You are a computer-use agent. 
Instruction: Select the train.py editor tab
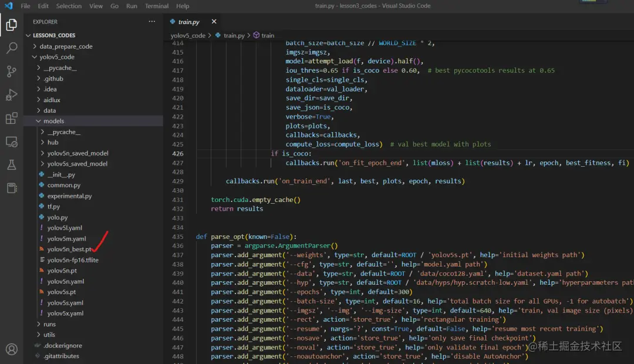189,22
